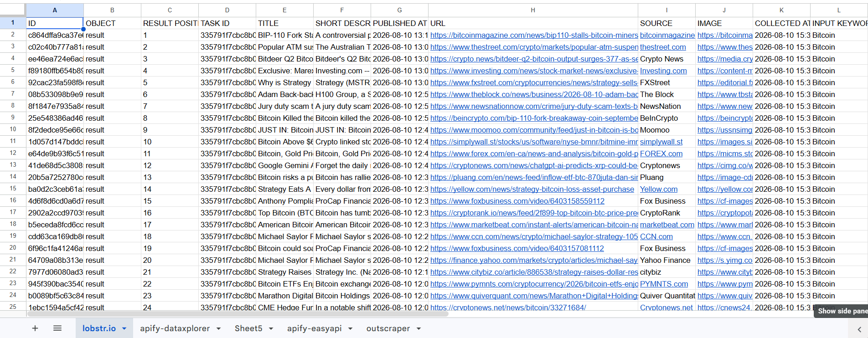868x338 pixels.
Task: Show the side panel using the chevron icon
Action: pyautogui.click(x=859, y=329)
